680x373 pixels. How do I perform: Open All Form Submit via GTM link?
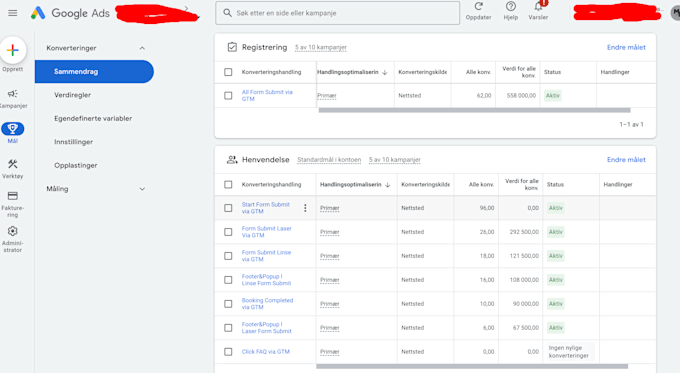267,95
